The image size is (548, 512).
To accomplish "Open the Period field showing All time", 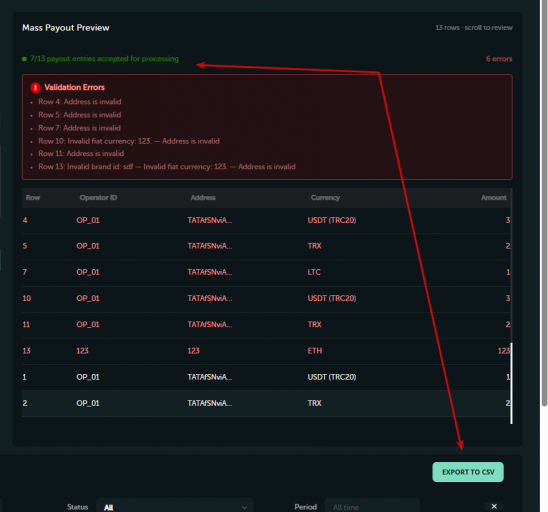I will [372, 507].
